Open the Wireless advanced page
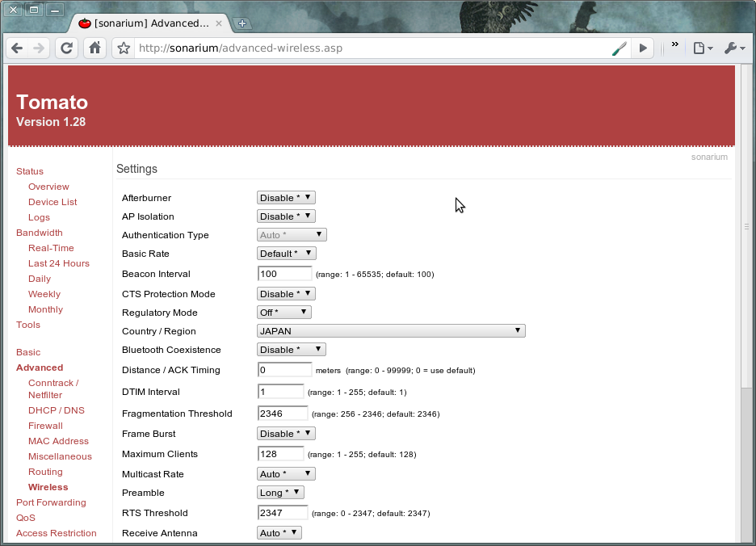This screenshot has height=546, width=756. [x=48, y=487]
